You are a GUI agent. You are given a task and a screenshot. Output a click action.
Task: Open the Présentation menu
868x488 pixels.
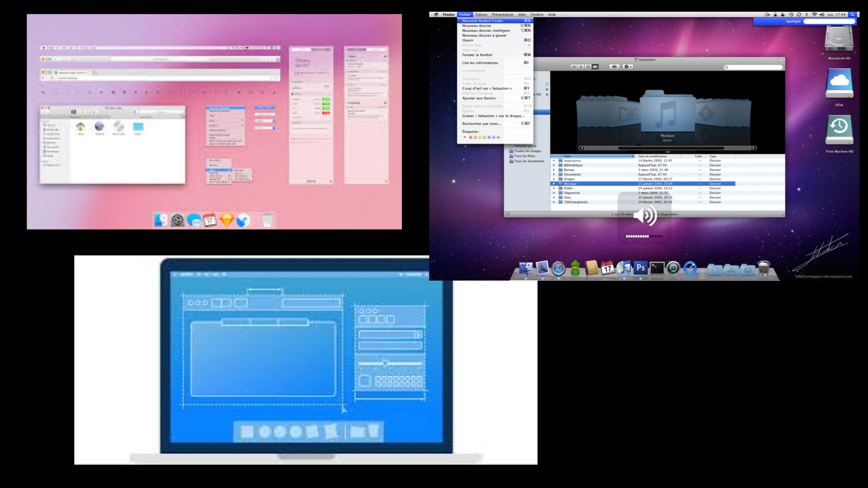pyautogui.click(x=502, y=14)
